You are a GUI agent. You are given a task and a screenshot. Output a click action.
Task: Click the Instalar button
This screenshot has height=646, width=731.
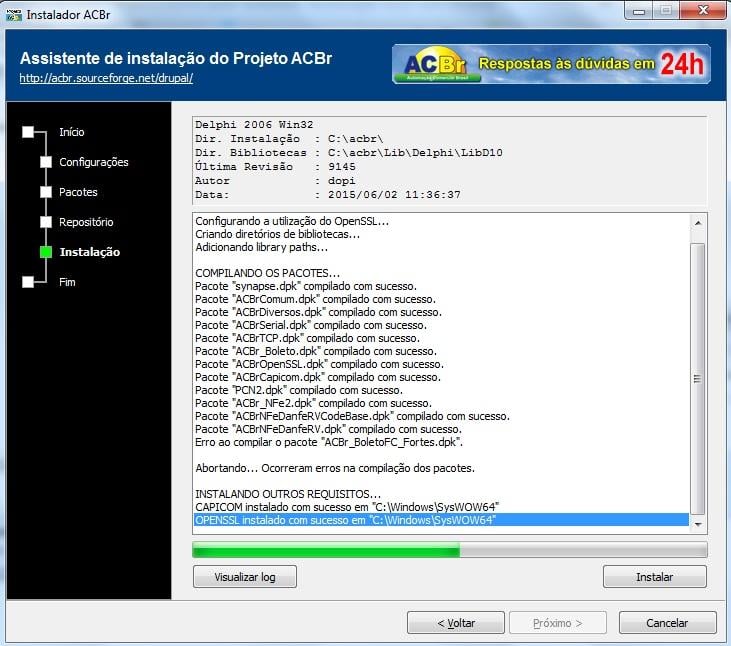(x=655, y=577)
